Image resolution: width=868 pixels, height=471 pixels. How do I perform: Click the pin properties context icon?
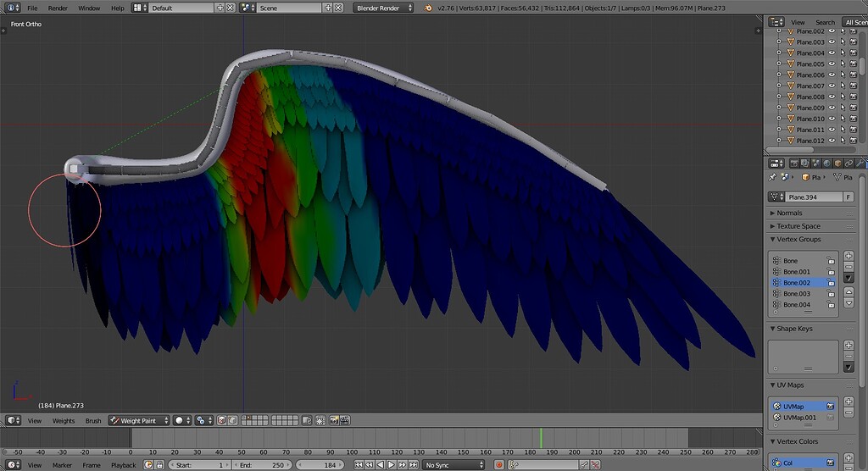tap(772, 177)
